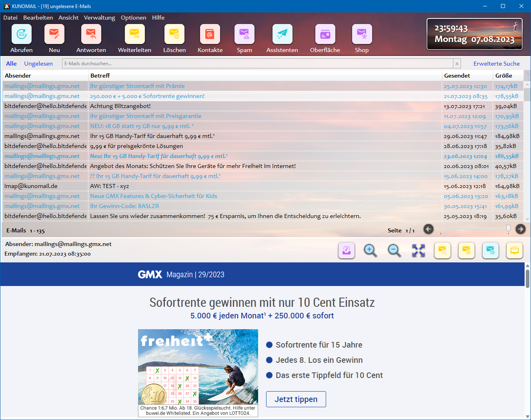531x420 pixels.
Task: Select email 'Ihr Gewinn-Code: 8ASLZR'
Action: point(263,206)
